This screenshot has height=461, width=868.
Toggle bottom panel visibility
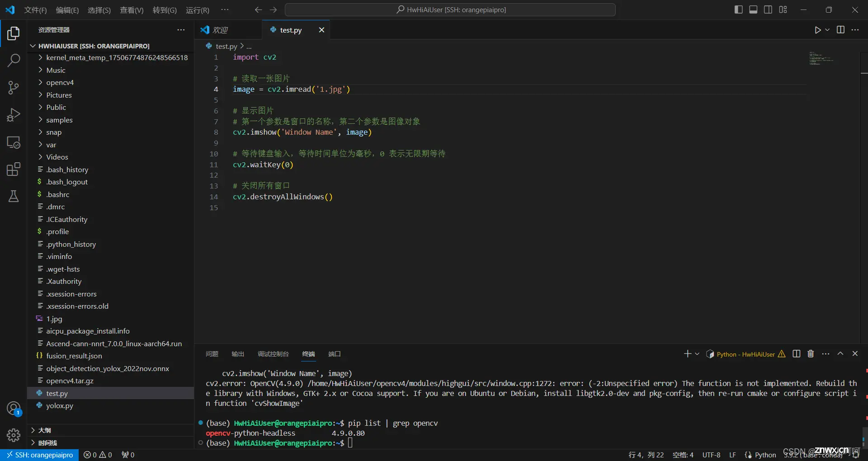pyautogui.click(x=753, y=9)
